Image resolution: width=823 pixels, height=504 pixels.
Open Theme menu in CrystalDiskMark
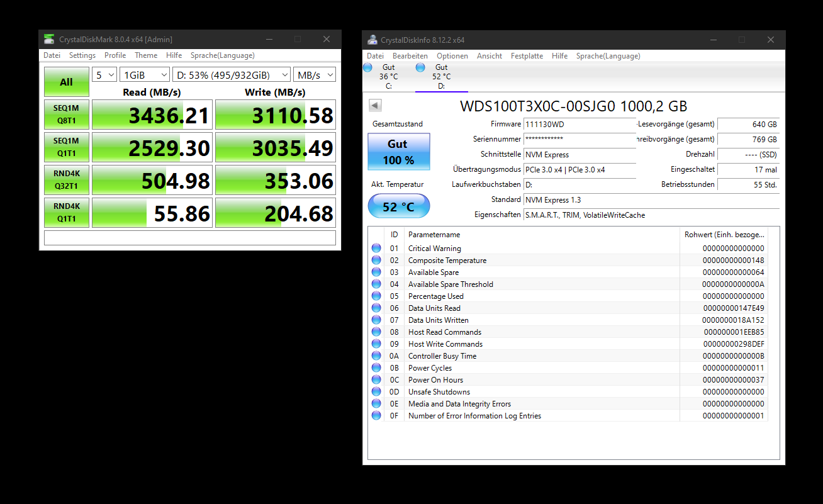[146, 55]
